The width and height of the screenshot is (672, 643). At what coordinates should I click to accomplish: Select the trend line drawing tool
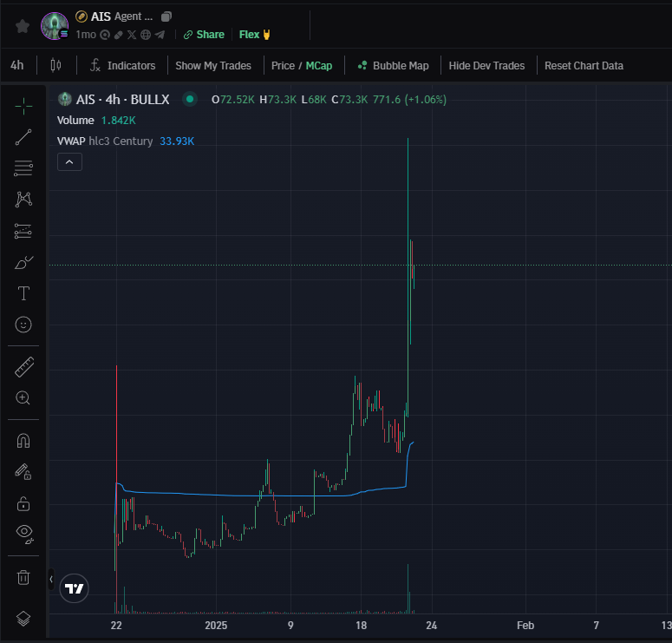pyautogui.click(x=23, y=137)
